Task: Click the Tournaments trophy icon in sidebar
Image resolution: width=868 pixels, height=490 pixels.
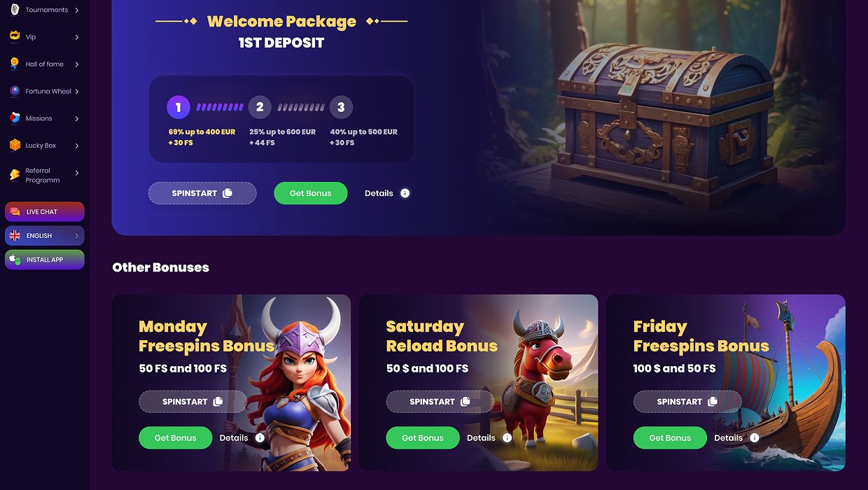Action: (x=15, y=10)
